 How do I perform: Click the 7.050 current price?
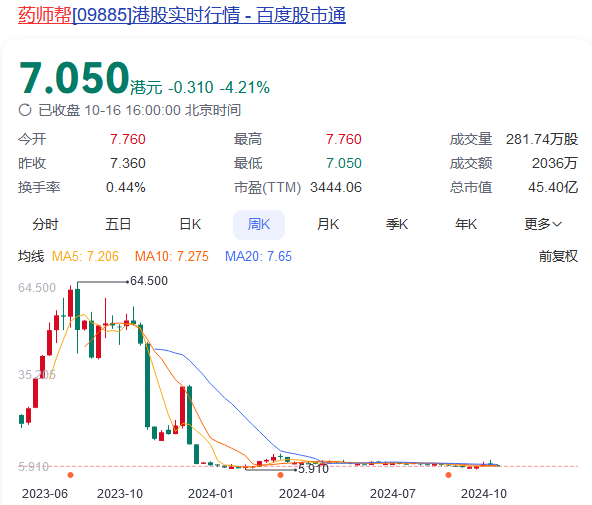(74, 79)
